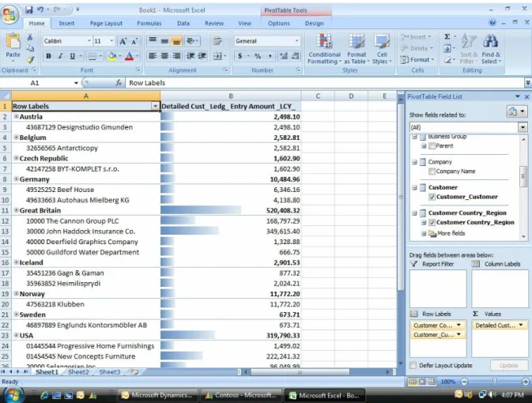Viewport: 532px width, 403px height.
Task: Open the Insert ribbon tab
Action: point(66,24)
